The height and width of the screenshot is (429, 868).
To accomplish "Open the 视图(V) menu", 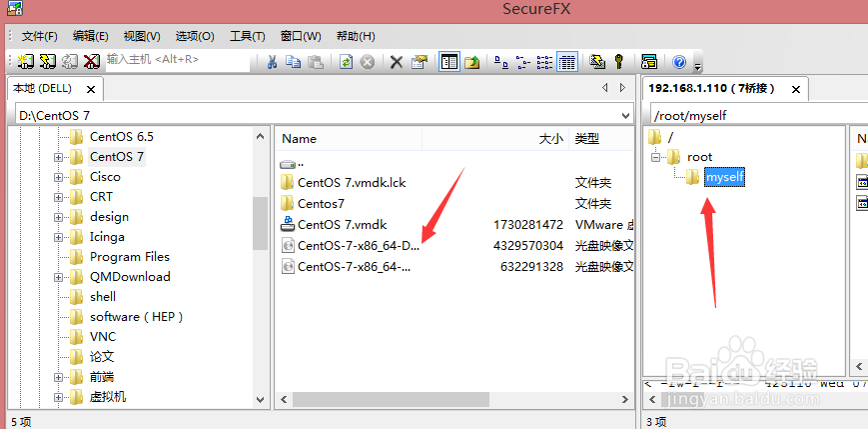I will (x=142, y=37).
